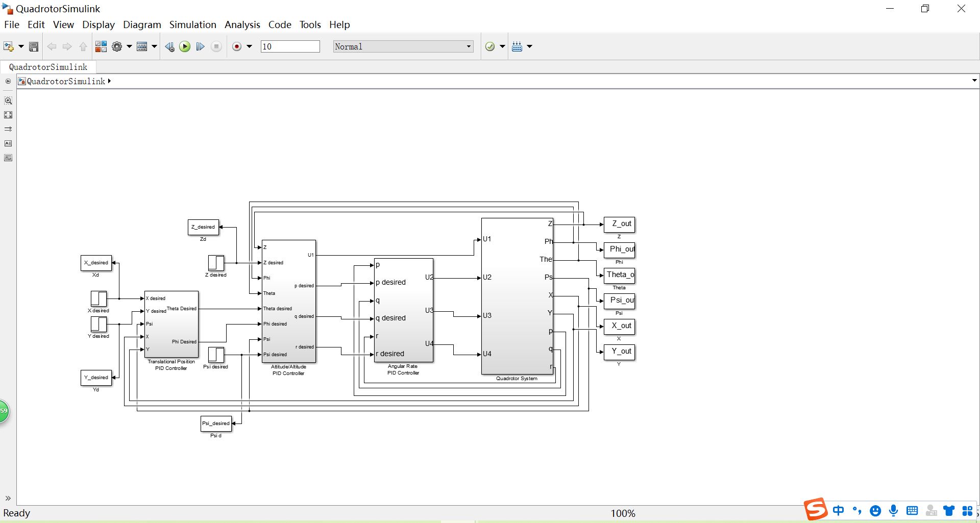
Task: Open the New Model dropdown arrow
Action: [21, 46]
